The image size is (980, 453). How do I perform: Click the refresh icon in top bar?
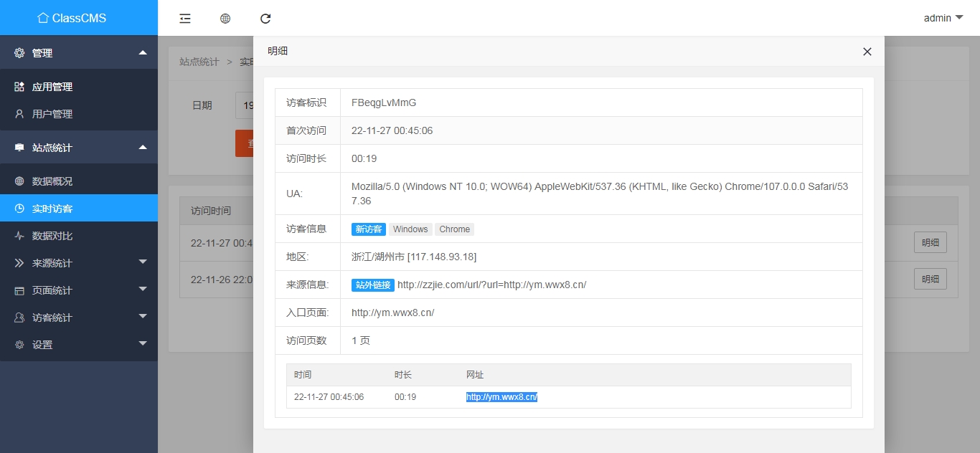click(x=265, y=19)
